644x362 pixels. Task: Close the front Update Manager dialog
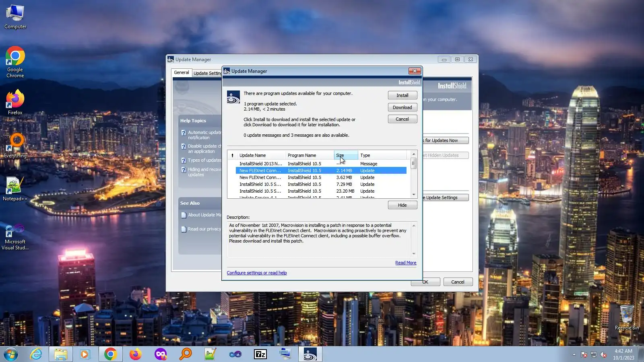(x=414, y=71)
